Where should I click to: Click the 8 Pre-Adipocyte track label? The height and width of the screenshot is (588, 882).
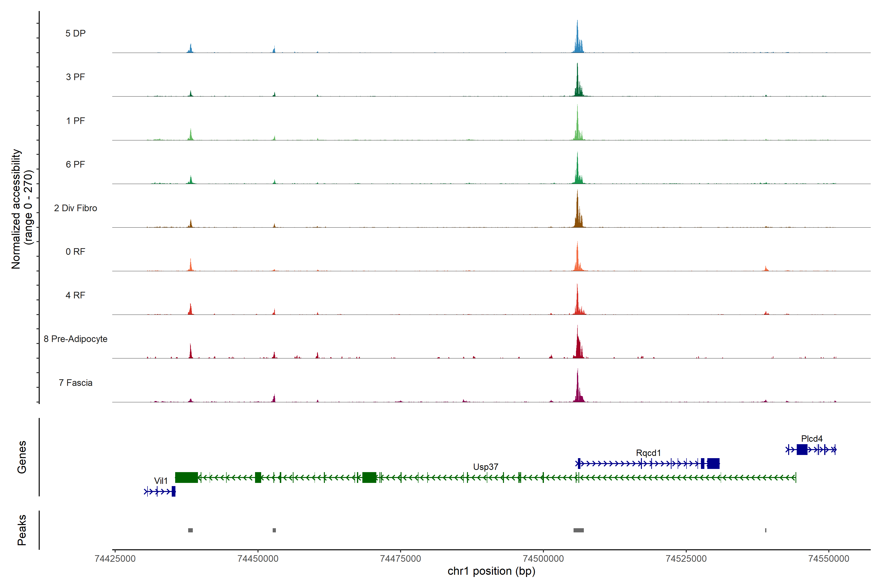(75, 339)
